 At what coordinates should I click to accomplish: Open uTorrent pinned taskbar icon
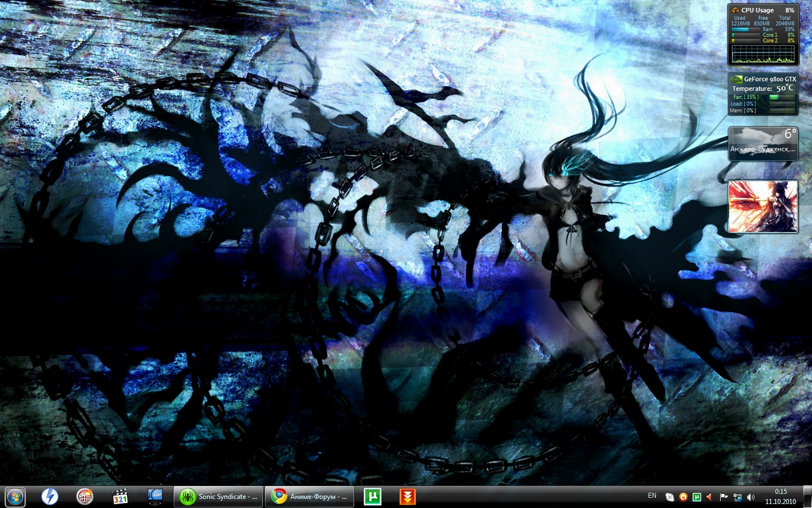(x=373, y=497)
